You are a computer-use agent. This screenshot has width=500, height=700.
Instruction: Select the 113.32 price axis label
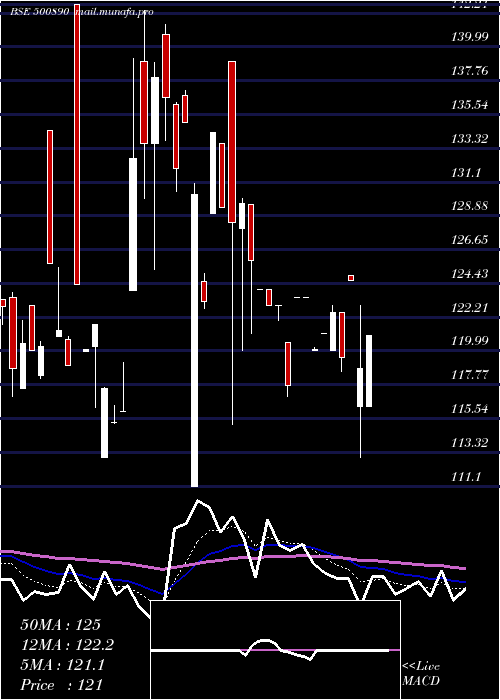470,443
